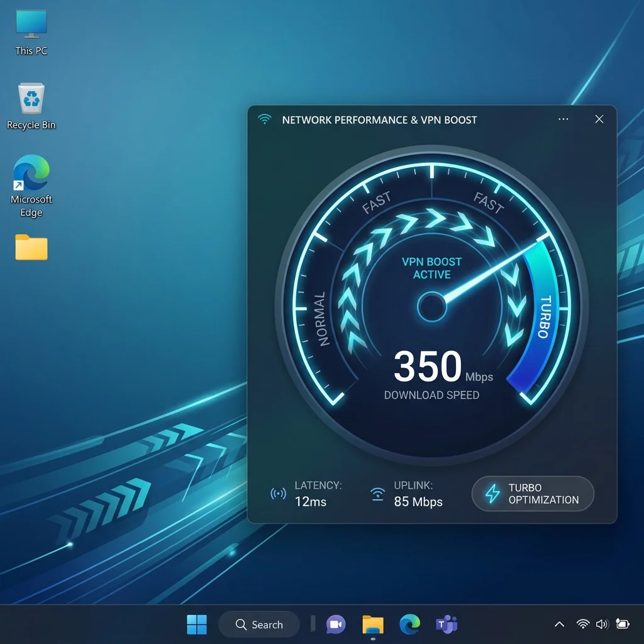Click the UPLINK: label

(413, 486)
